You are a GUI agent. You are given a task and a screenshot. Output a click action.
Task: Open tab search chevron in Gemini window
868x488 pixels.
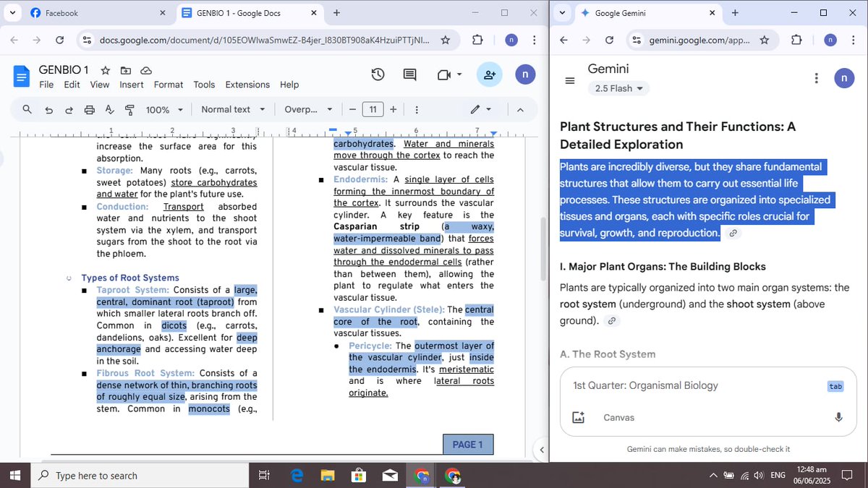[x=563, y=13]
